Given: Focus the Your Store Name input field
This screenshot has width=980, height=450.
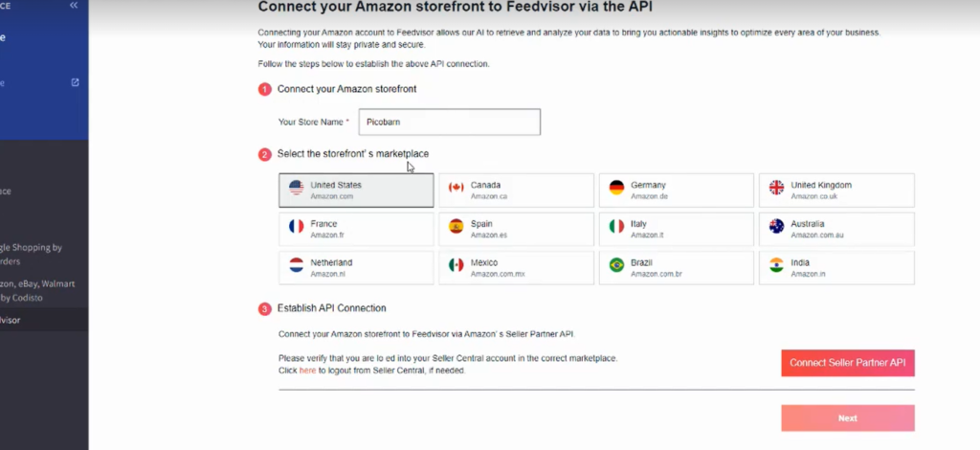Looking at the screenshot, I should click(x=449, y=122).
